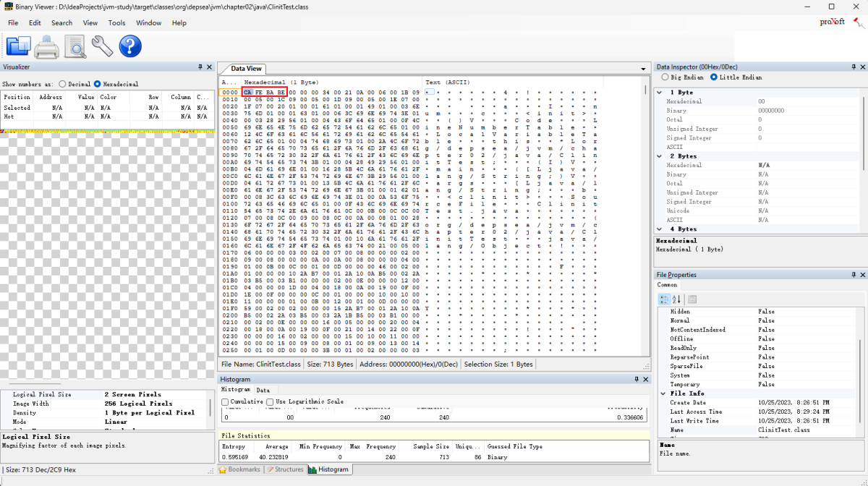This screenshot has width=868, height=486.
Task: Click the Open File folder toolbar icon
Action: (18, 46)
